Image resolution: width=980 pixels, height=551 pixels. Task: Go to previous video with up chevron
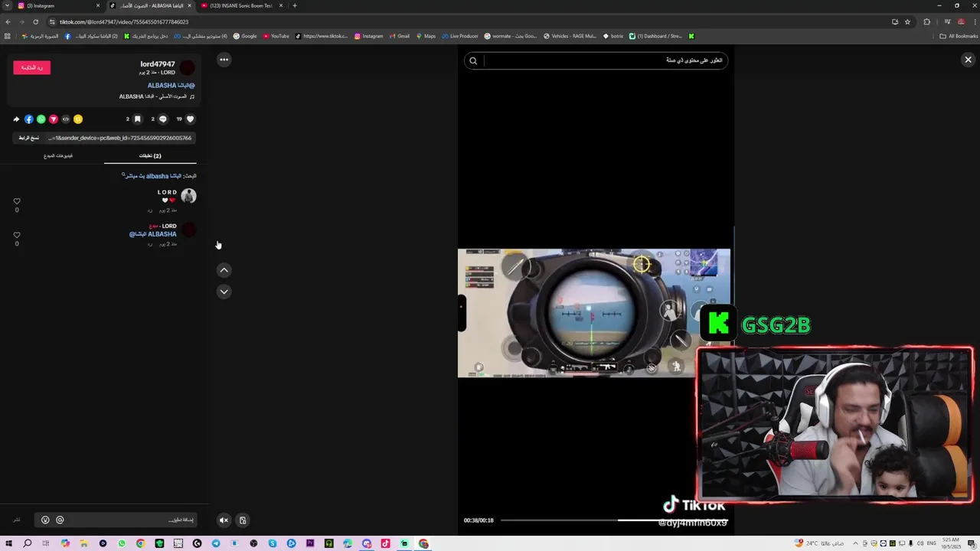[224, 269]
